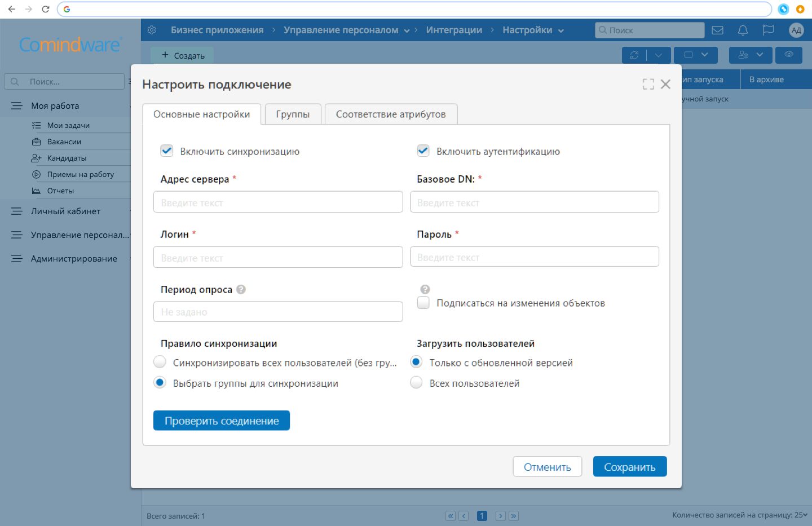Screen dimensions: 812x526
Task: Click the refresh icon in the toolbar
Action: coord(634,55)
